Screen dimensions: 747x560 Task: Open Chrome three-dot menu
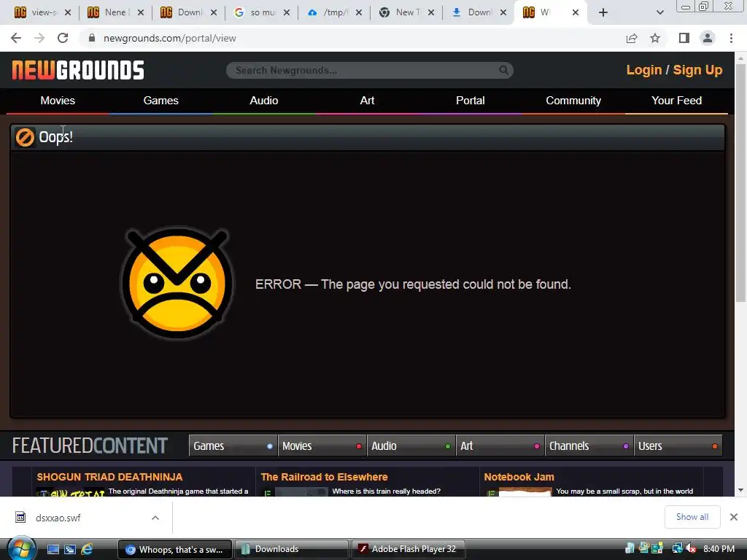tap(731, 38)
